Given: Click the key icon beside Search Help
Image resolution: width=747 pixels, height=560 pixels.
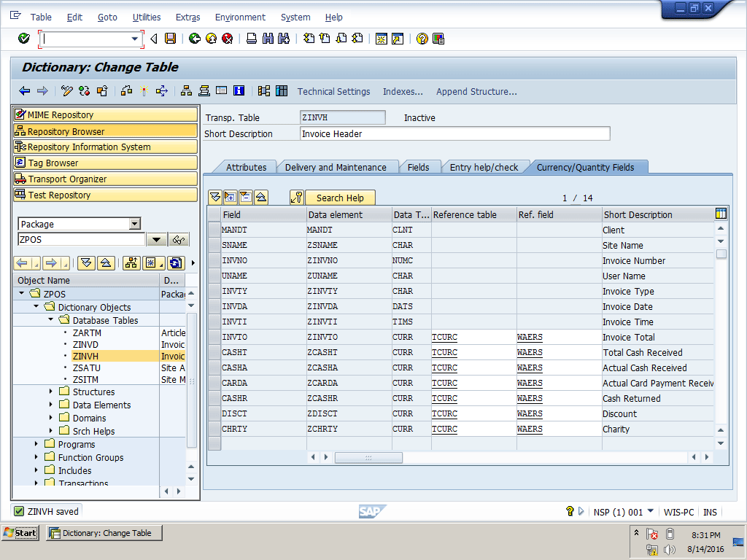Looking at the screenshot, I should 296,198.
